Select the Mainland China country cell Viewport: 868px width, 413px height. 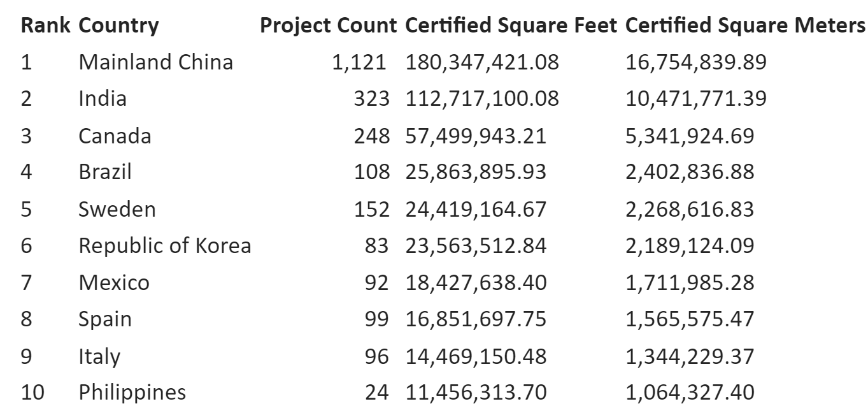coord(155,62)
